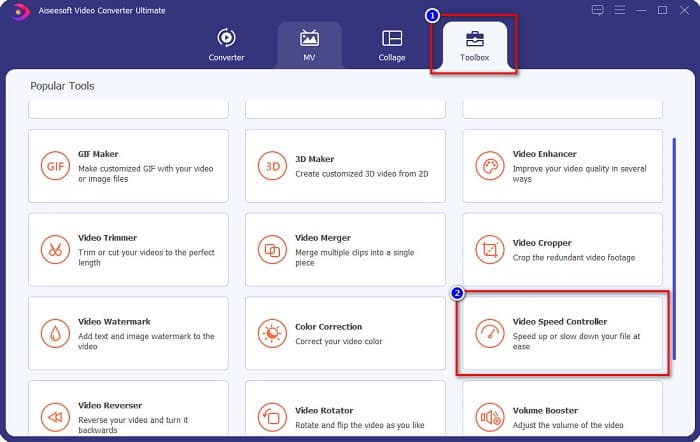Click the Video Reverser title text
This screenshot has width=700, height=442.
coord(110,405)
